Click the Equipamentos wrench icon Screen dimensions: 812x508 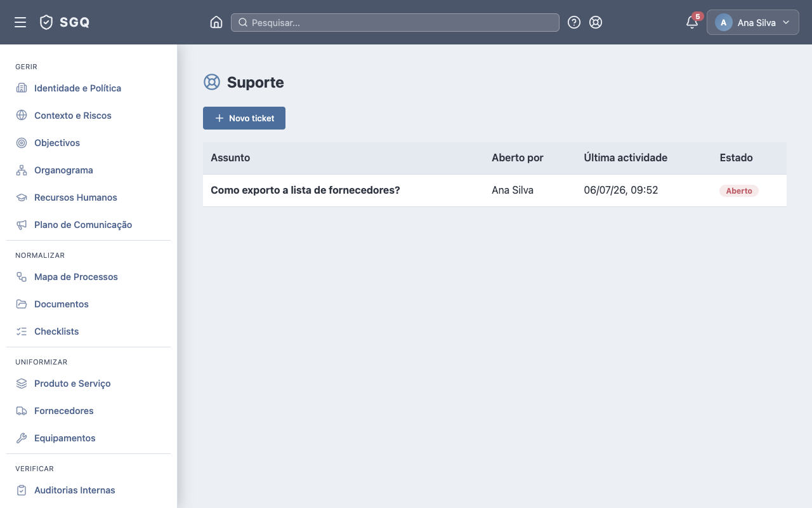pyautogui.click(x=22, y=438)
